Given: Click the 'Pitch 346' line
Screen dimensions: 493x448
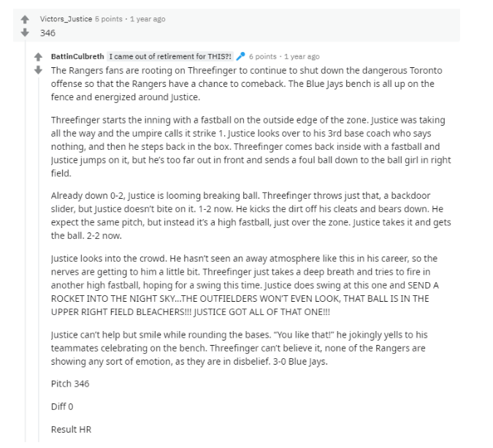Looking at the screenshot, I should [x=70, y=384].
